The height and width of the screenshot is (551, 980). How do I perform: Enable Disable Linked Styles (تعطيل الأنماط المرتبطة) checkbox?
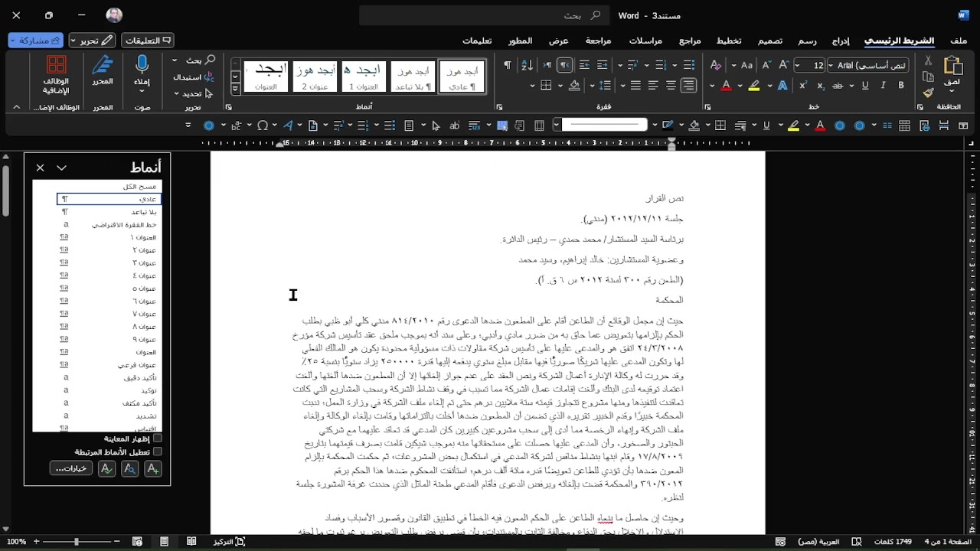[x=157, y=452]
